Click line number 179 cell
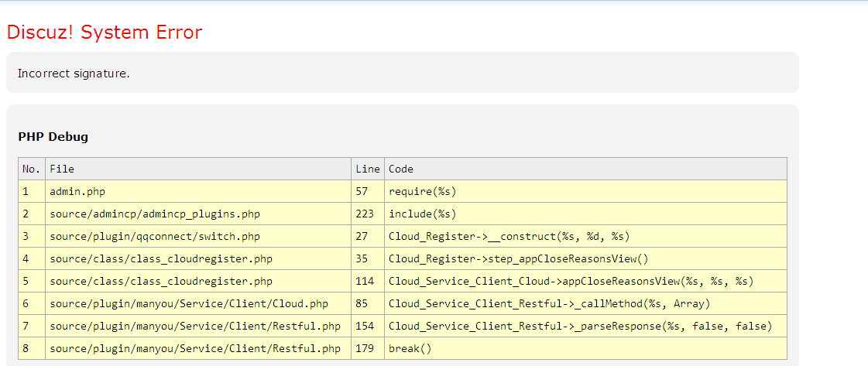This screenshot has height=366, width=868. point(365,348)
